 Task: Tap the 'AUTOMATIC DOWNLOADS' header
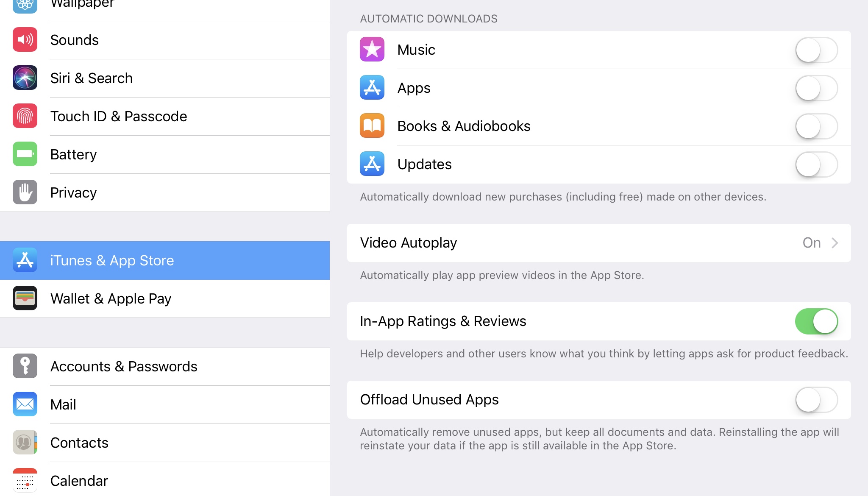[x=428, y=19]
